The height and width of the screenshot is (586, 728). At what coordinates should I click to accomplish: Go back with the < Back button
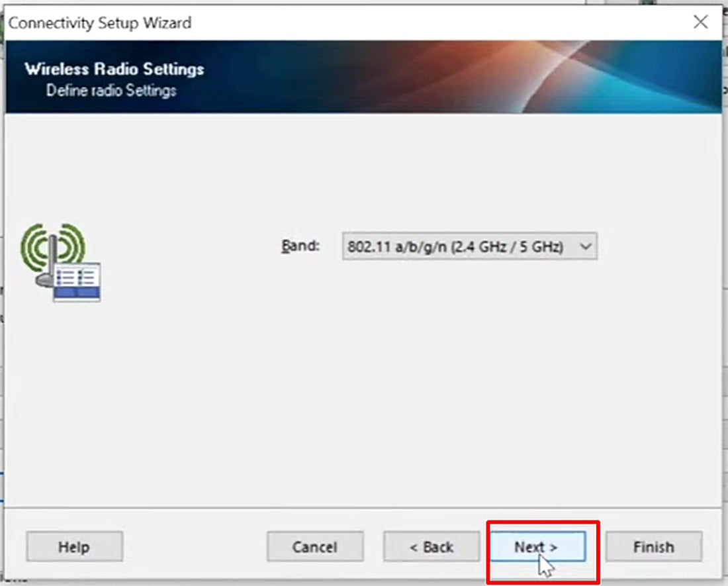[x=432, y=546]
